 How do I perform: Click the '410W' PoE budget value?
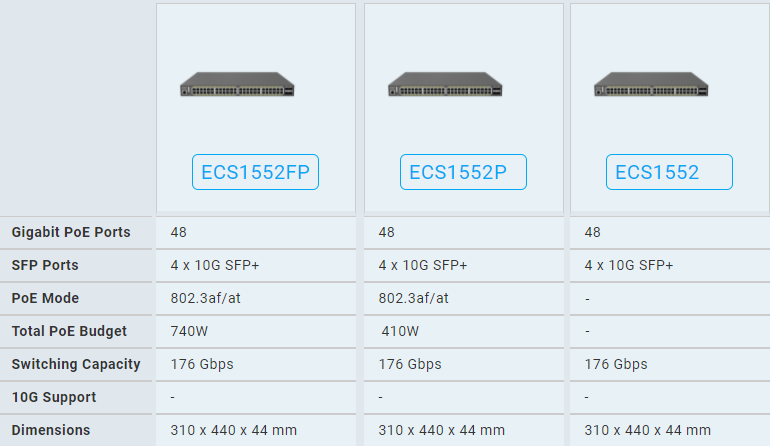tap(400, 331)
